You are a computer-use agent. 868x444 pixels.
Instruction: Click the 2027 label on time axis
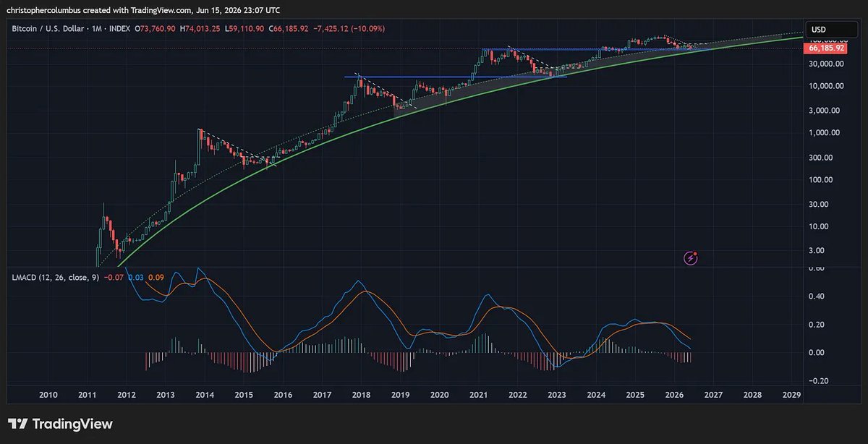[713, 396]
